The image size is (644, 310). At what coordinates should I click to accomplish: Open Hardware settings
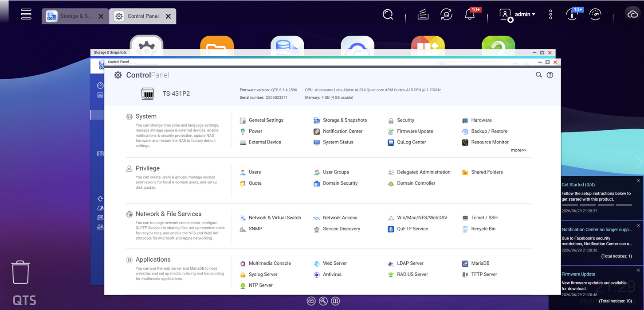tap(477, 120)
